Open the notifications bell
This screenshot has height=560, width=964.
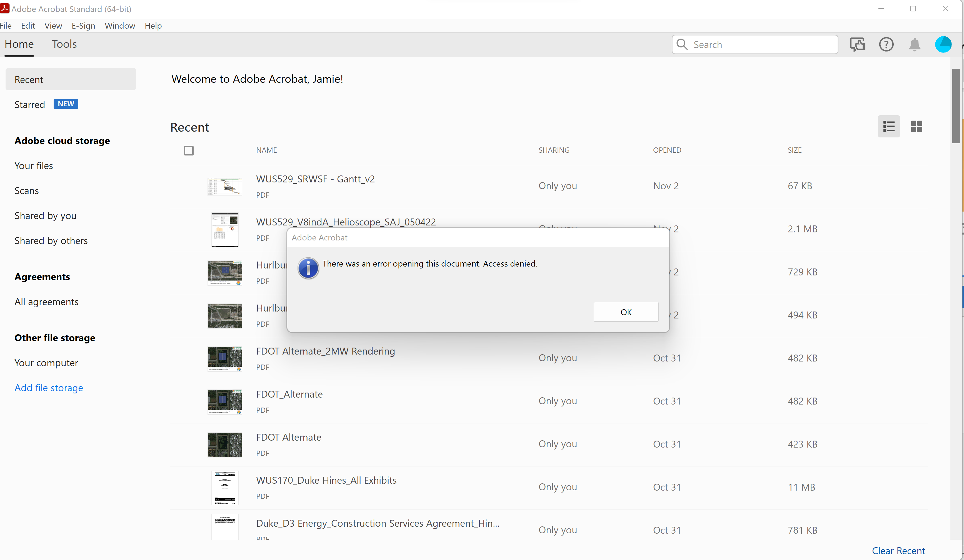(x=914, y=45)
